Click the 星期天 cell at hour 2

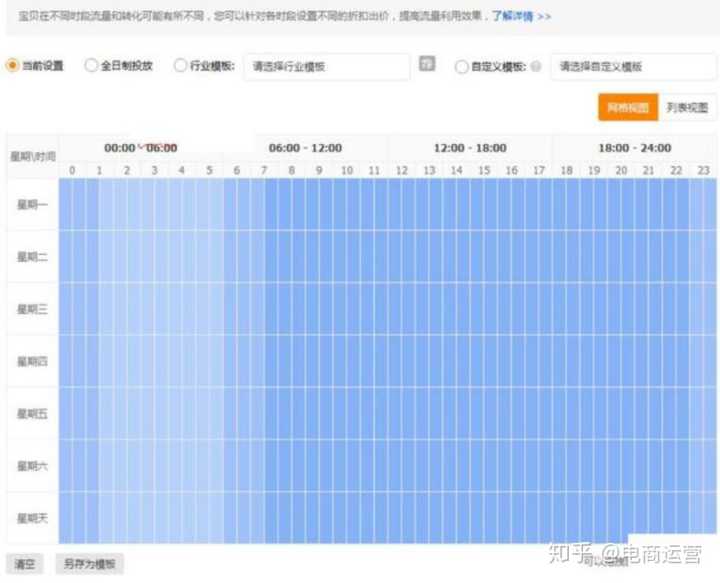coord(127,517)
